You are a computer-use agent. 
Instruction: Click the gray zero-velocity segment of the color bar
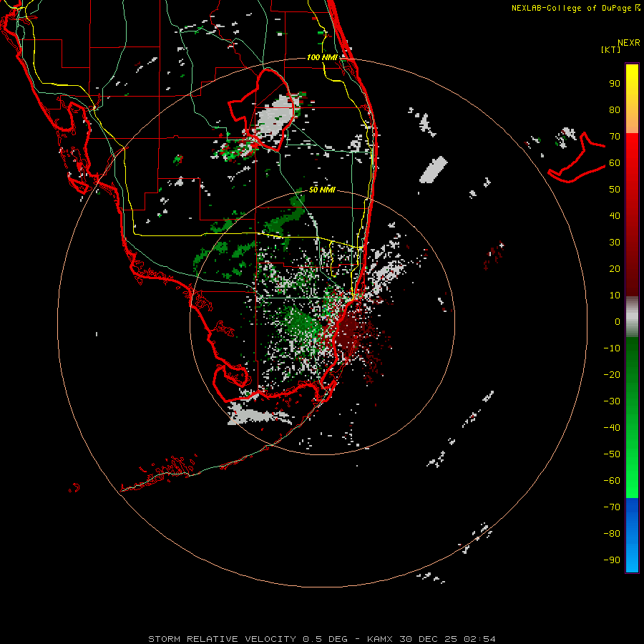632,317
